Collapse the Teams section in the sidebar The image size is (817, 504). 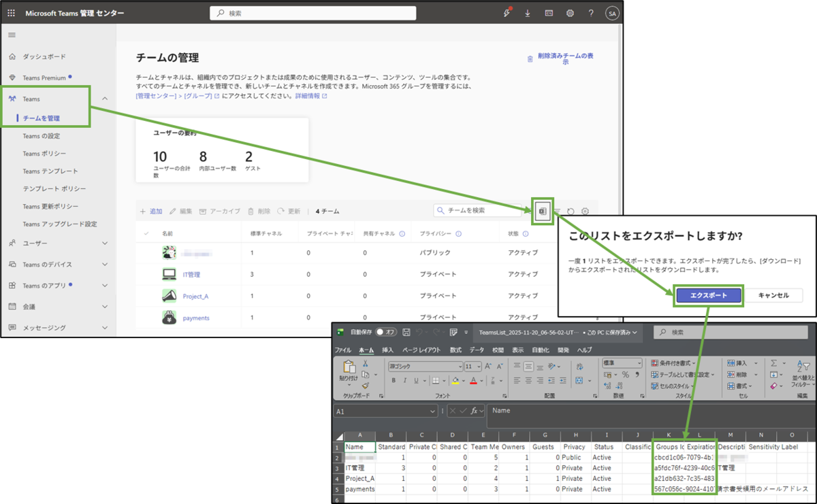coord(105,99)
